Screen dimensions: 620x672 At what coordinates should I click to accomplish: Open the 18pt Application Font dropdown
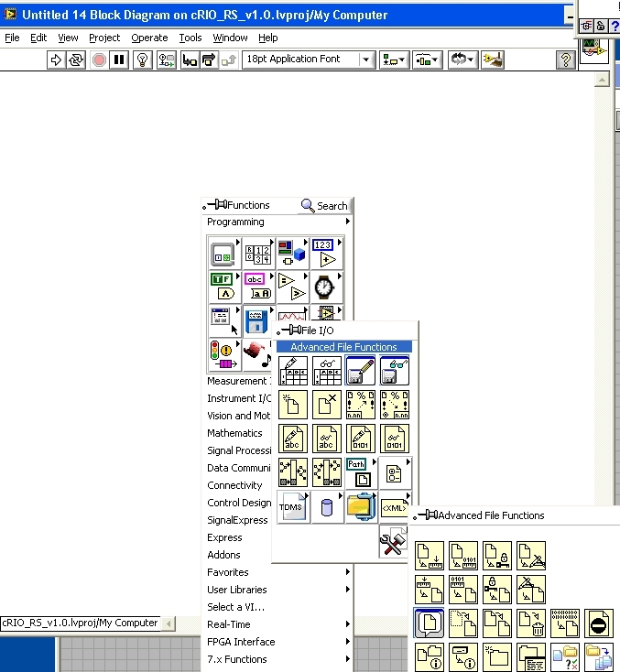309,60
